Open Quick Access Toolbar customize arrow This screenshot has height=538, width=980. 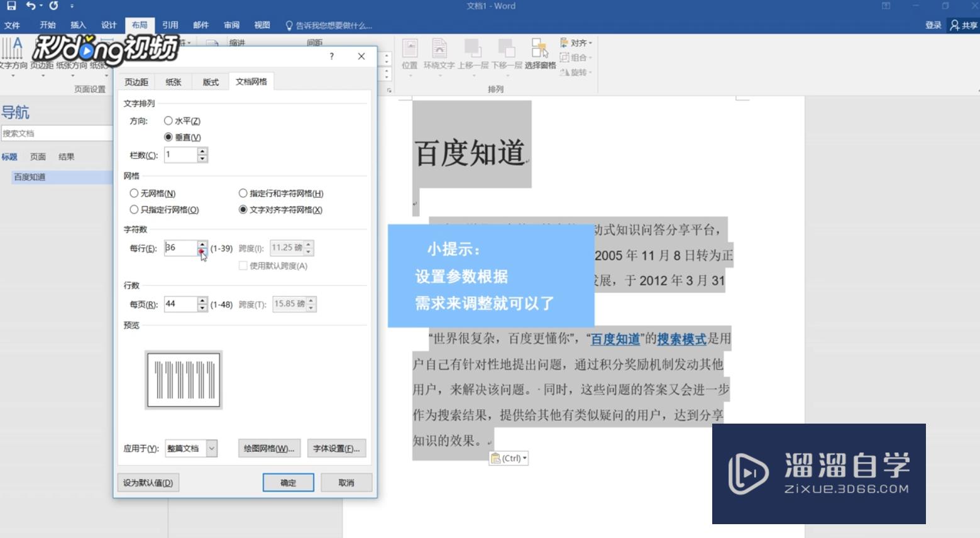[72, 6]
